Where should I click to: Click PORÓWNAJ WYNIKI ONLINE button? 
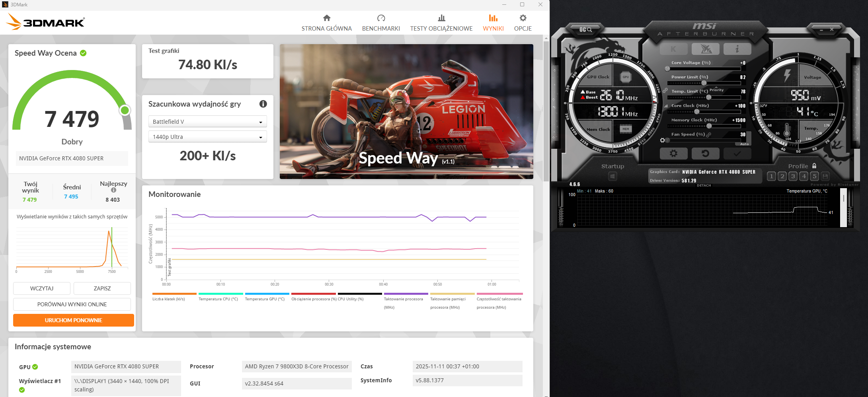[x=72, y=304]
